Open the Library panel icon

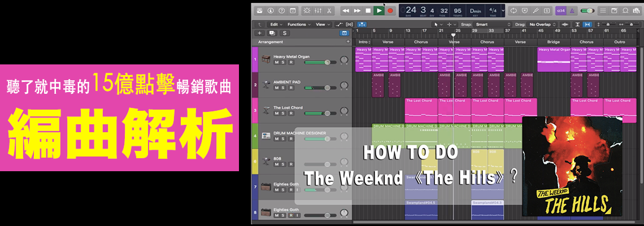pyautogui.click(x=259, y=11)
